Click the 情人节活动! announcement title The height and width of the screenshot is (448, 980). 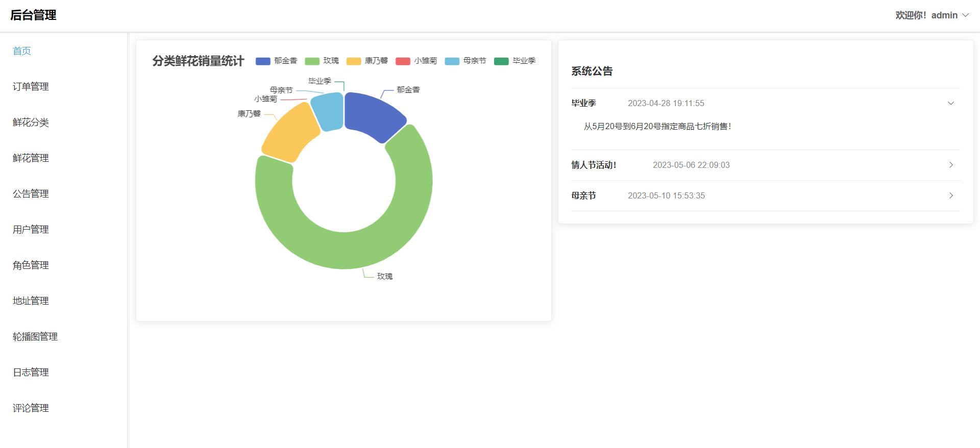coord(594,165)
